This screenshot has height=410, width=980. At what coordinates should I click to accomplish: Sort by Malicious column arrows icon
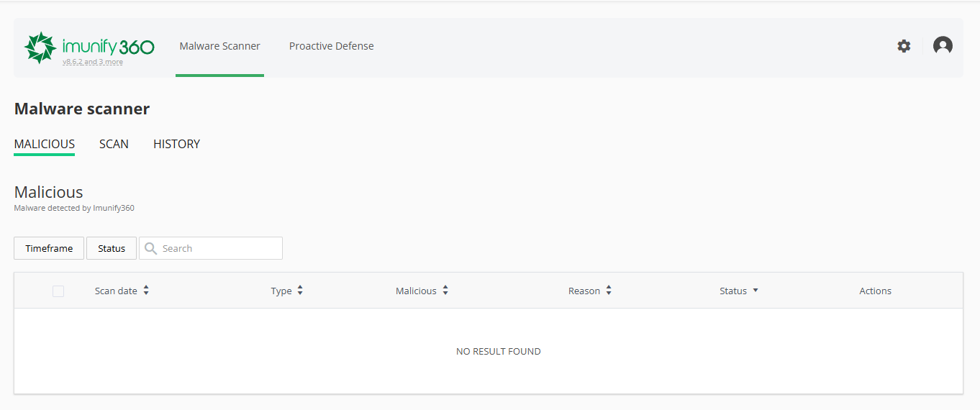[x=445, y=291]
